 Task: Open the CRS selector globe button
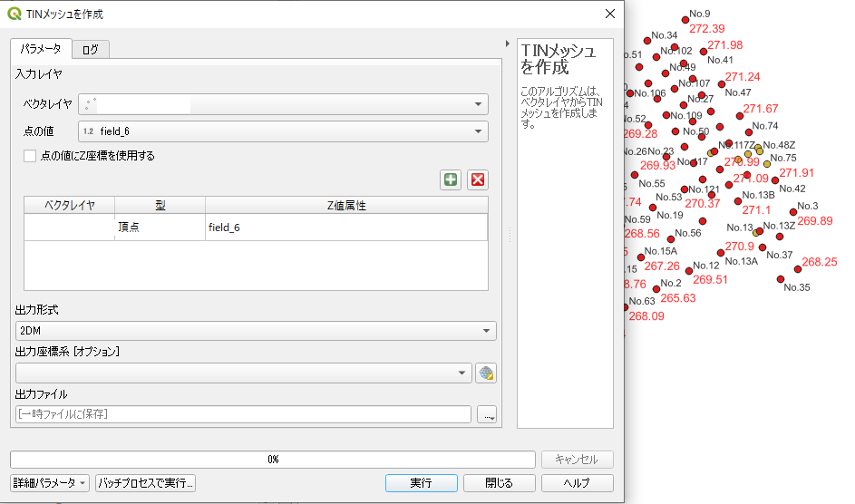[487, 373]
